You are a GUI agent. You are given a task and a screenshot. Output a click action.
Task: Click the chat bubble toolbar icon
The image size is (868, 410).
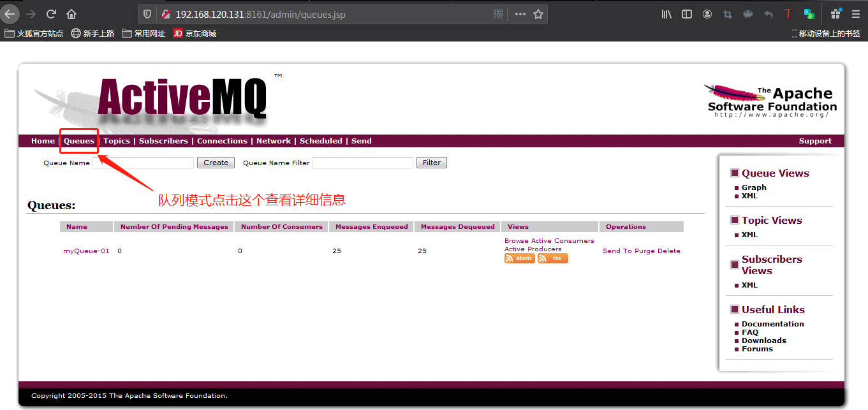click(748, 14)
